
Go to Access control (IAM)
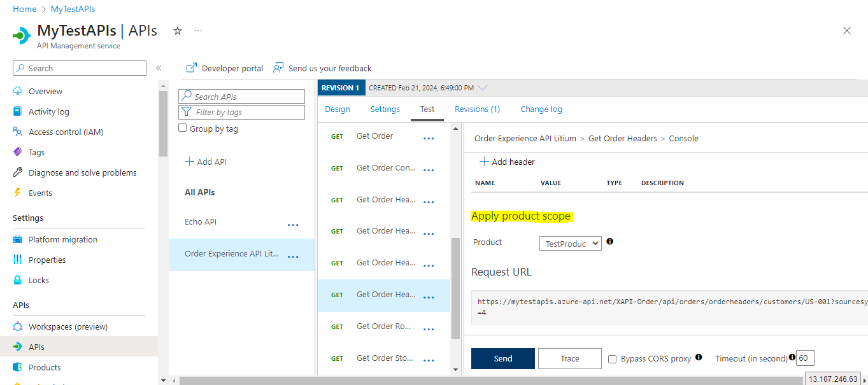[66, 132]
